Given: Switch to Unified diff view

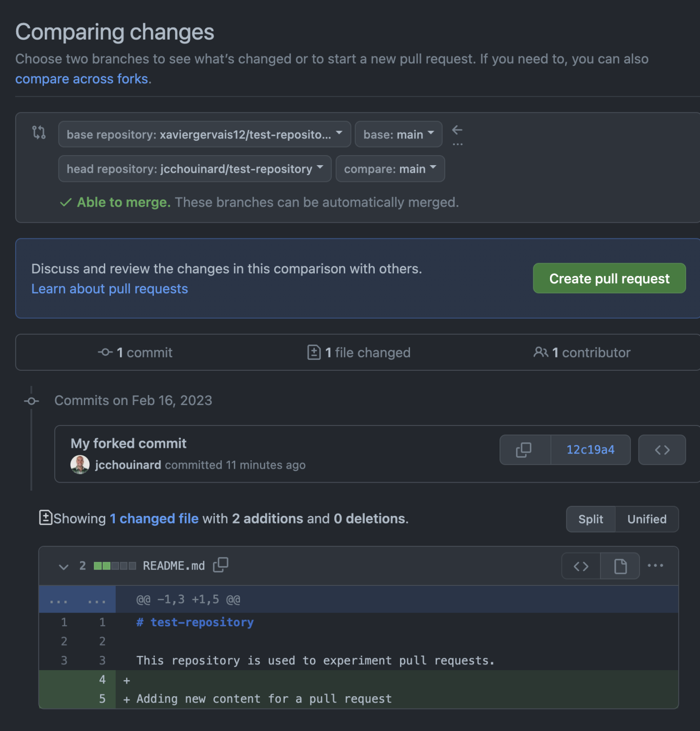Looking at the screenshot, I should [647, 519].
